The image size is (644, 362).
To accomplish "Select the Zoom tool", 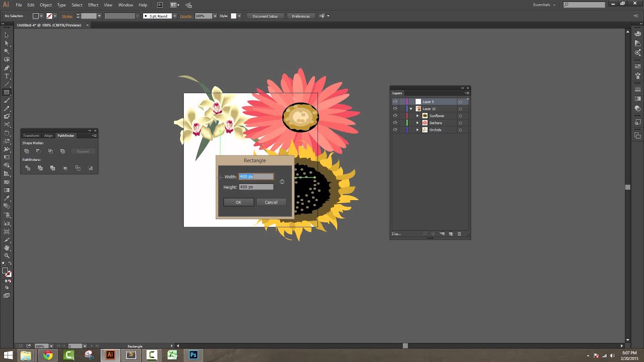I will (x=7, y=255).
